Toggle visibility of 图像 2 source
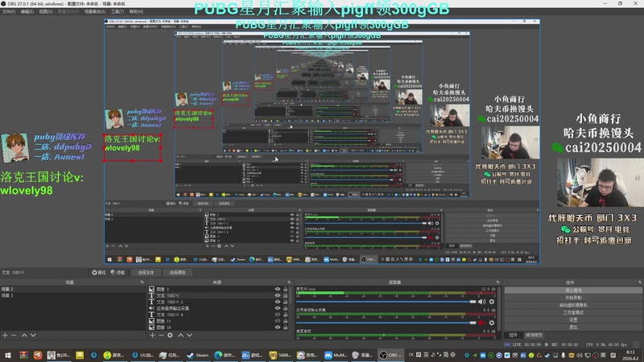 tap(278, 289)
